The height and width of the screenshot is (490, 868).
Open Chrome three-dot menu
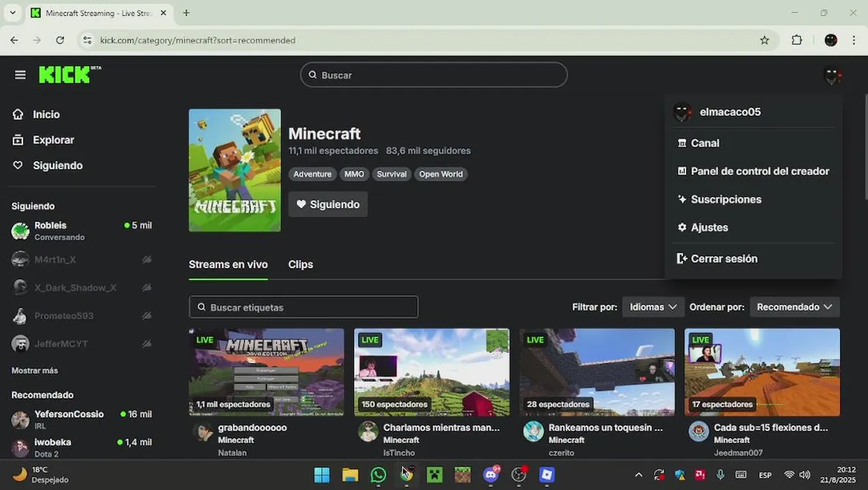854,40
